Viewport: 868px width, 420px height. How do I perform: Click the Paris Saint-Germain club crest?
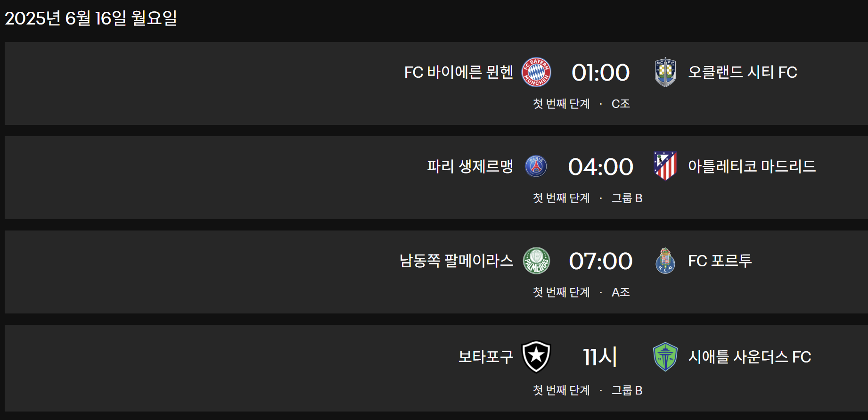coord(536,166)
